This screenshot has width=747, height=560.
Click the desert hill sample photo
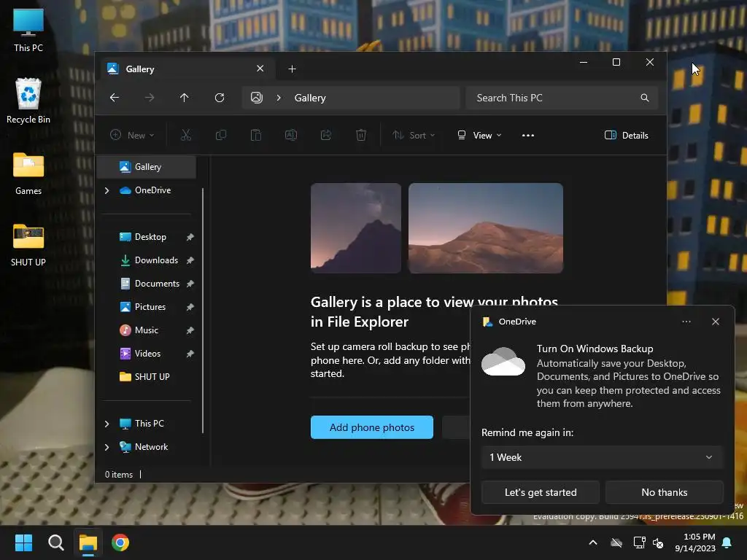pyautogui.click(x=486, y=228)
